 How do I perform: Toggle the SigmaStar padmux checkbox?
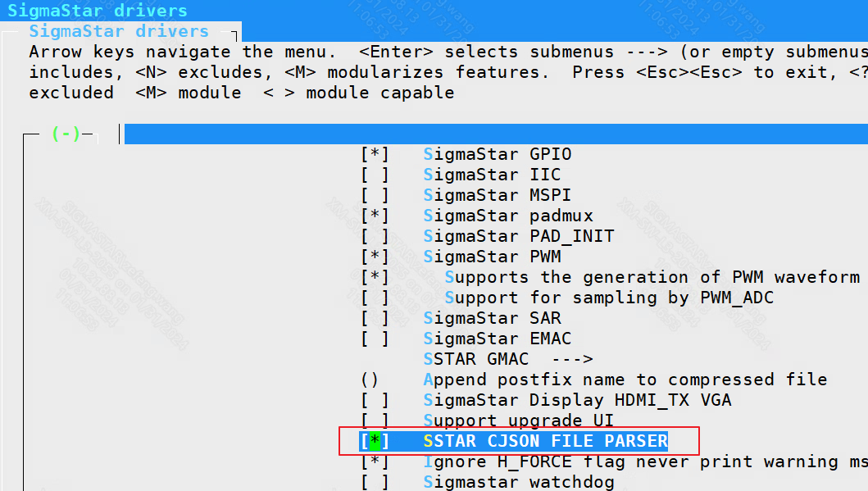click(375, 216)
